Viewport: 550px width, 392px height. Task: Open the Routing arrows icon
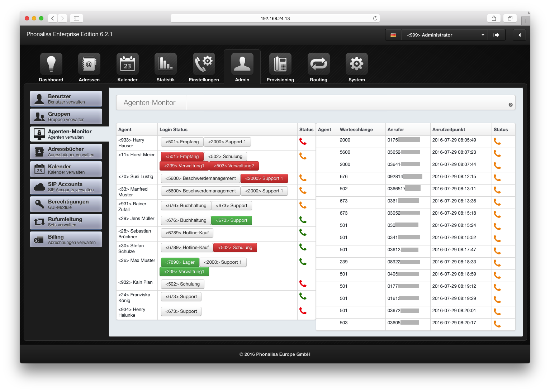[x=319, y=64]
